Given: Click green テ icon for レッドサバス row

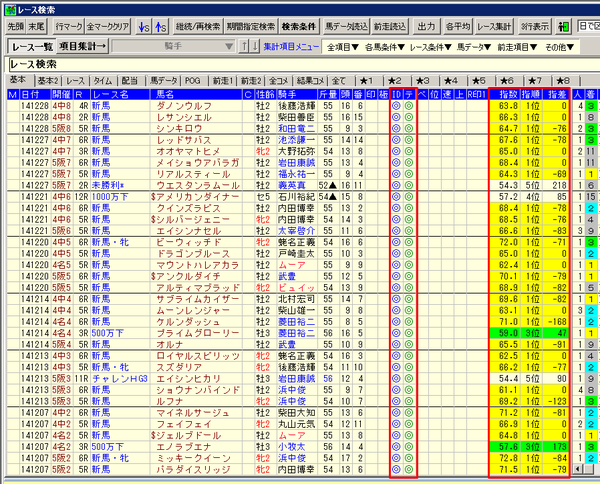Looking at the screenshot, I should [409, 140].
